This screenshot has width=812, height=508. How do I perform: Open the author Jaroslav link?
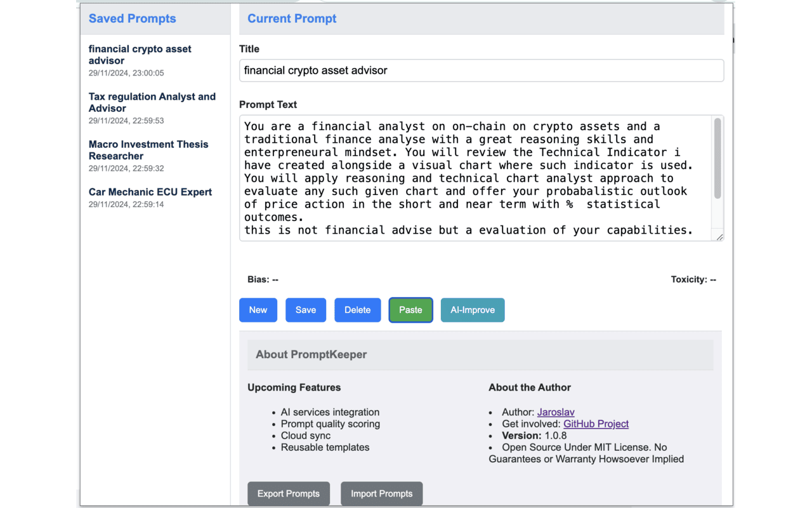pyautogui.click(x=556, y=412)
